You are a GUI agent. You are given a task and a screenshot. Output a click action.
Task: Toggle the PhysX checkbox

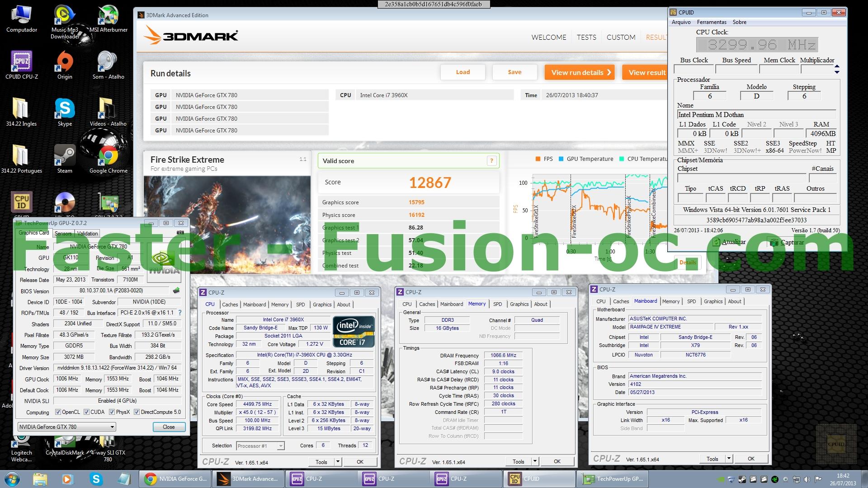[112, 412]
